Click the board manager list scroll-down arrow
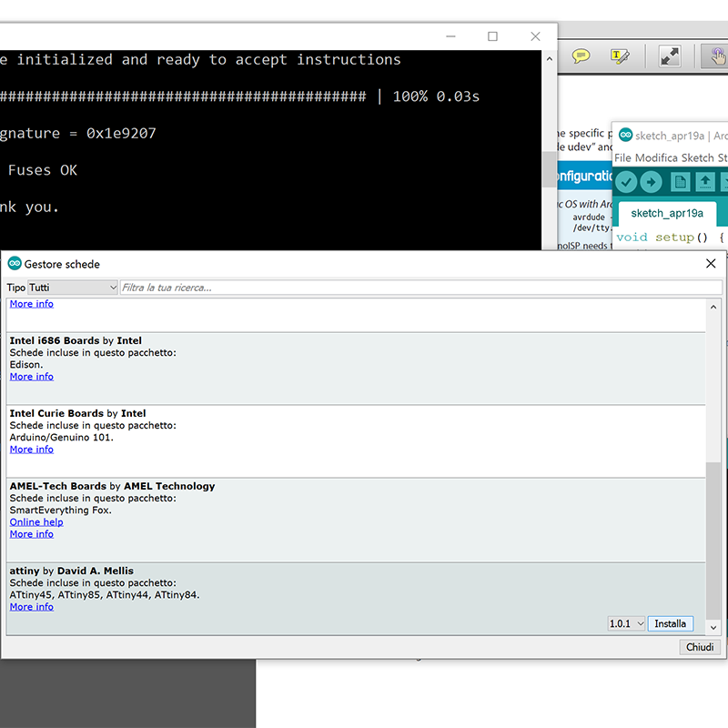Screen dimensions: 728x728 713,628
